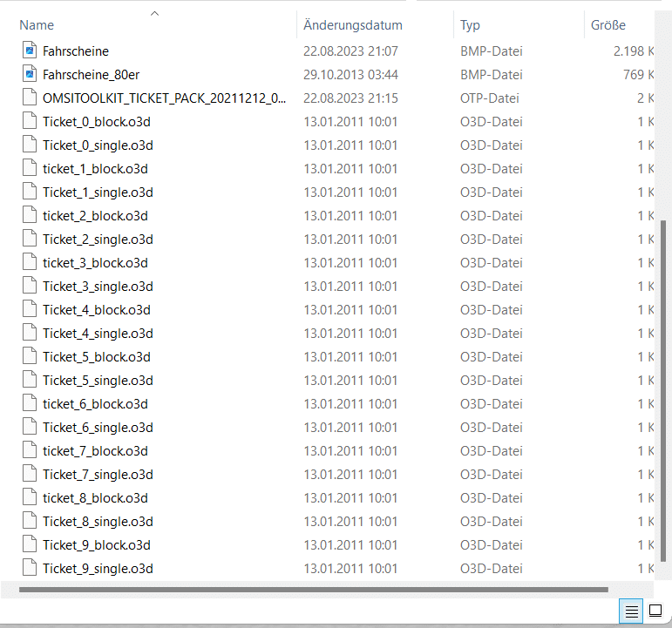Click the Ticket_4_single.o3d file icon
Image resolution: width=672 pixels, height=628 pixels.
point(29,334)
